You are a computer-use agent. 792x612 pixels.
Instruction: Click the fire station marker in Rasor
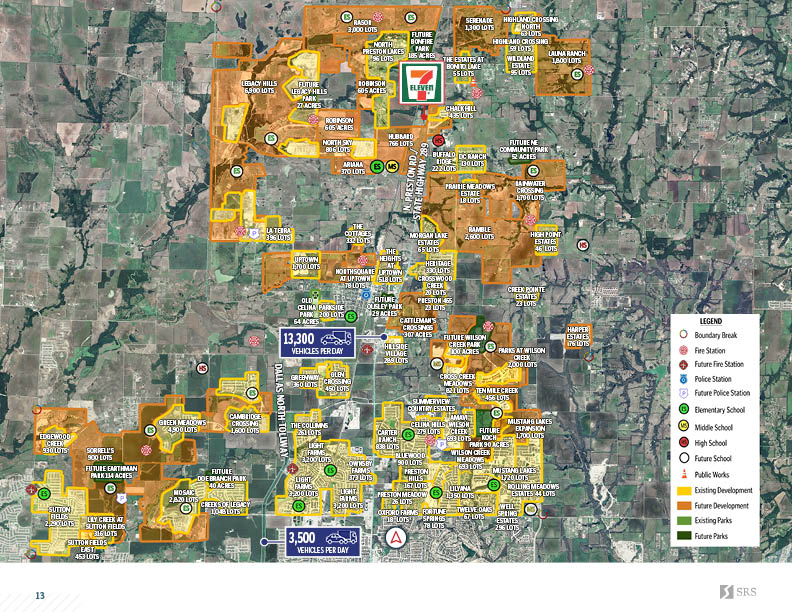point(377,18)
